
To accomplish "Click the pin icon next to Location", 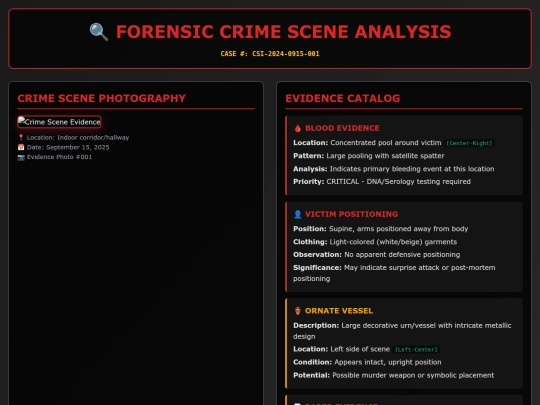I will point(21,137).
